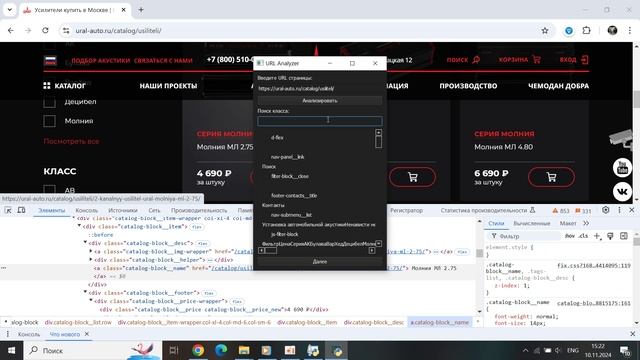Bookmark the page with the star icon

point(545,31)
